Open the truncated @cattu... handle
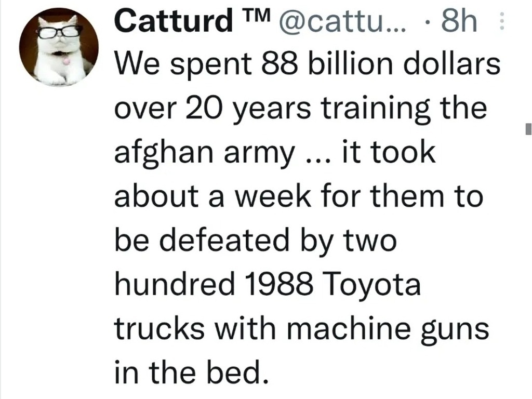 [x=345, y=22]
